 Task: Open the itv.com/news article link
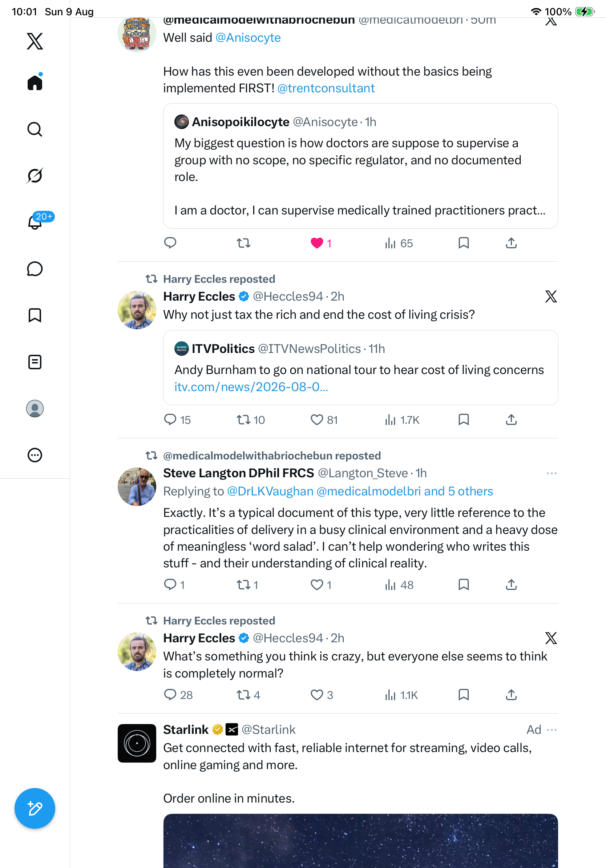[x=251, y=387]
